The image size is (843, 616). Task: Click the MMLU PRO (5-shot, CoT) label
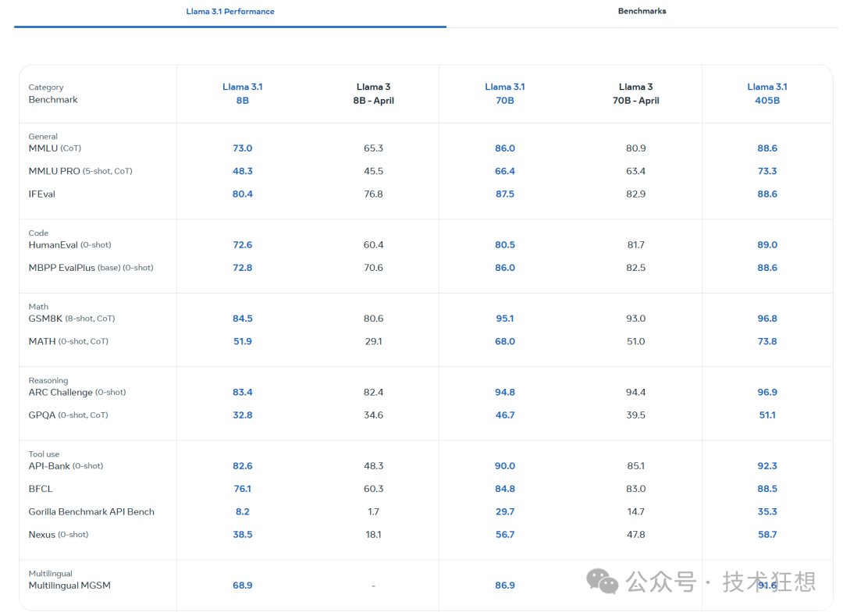(80, 171)
